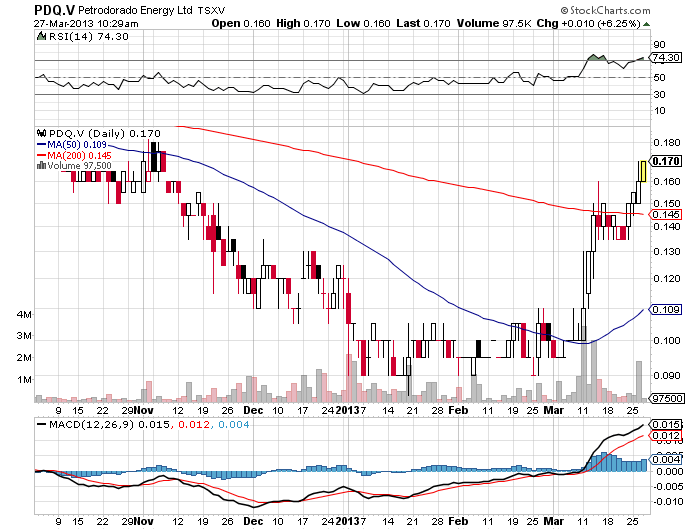The image size is (700, 530).
Task: Click the 30 level on RSI axis
Action: [659, 94]
